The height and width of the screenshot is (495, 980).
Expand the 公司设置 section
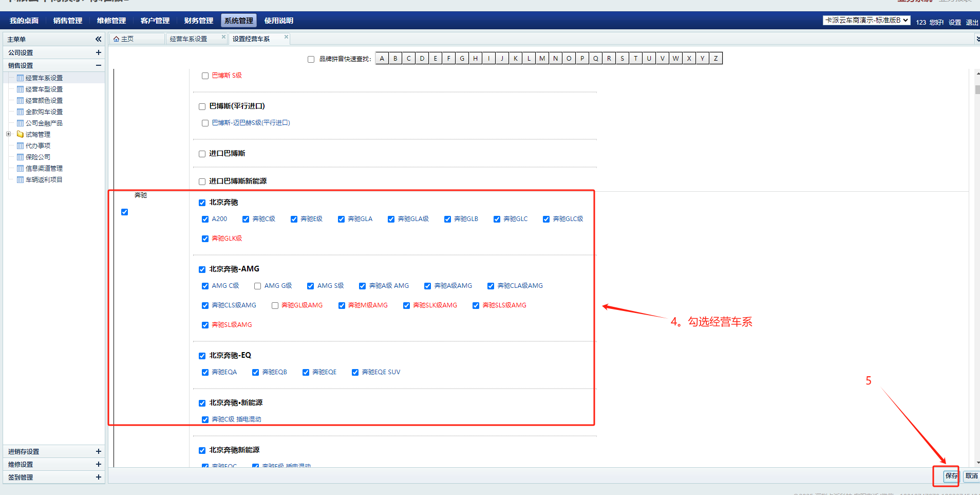pos(98,52)
